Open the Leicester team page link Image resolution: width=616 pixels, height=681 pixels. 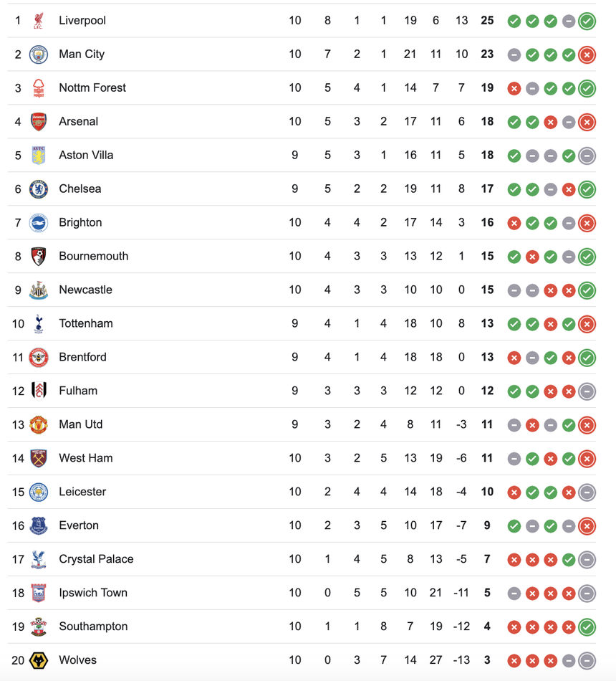tap(82, 492)
